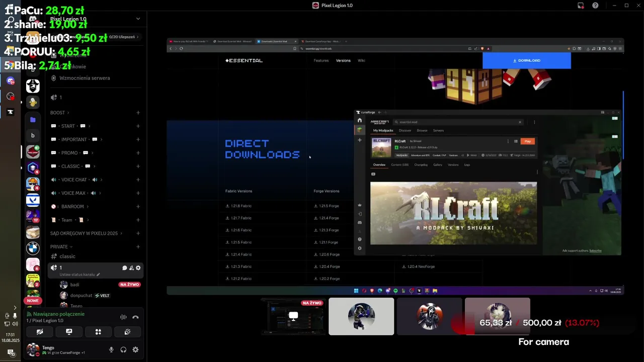
Task: Clear CurseForge search with X icon
Action: pos(520,122)
